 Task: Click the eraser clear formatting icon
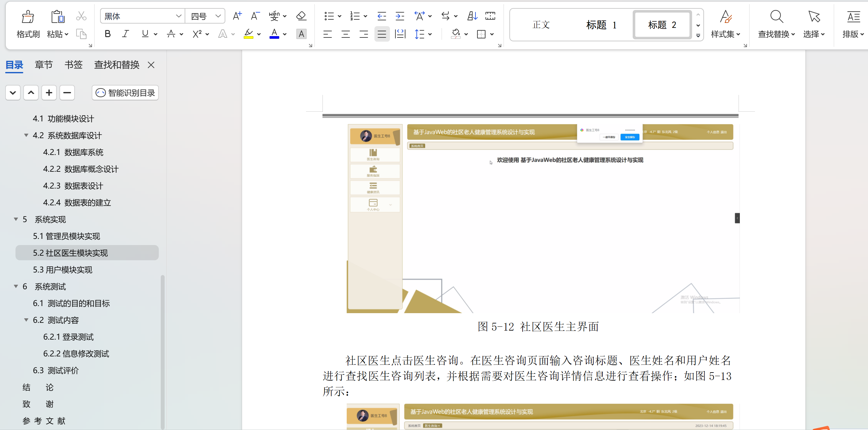(301, 16)
